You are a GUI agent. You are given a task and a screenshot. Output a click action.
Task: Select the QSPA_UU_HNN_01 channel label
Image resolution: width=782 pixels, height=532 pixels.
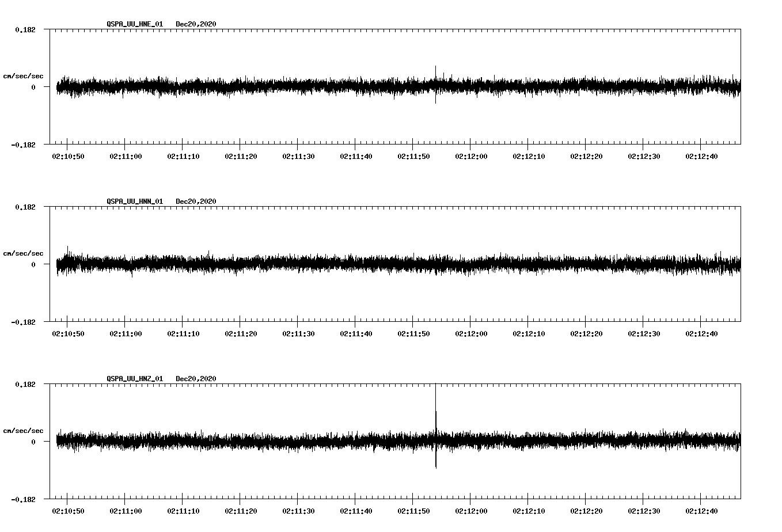[134, 201]
